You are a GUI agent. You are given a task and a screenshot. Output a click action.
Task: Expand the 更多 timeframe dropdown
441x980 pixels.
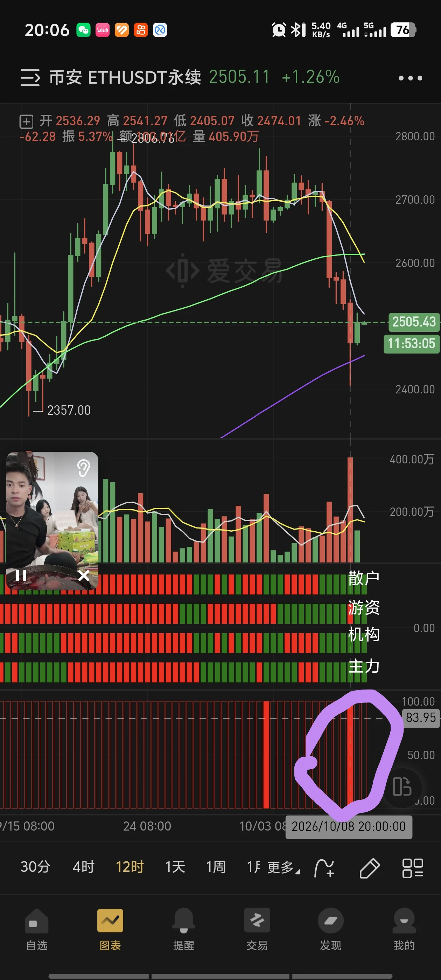tap(283, 868)
